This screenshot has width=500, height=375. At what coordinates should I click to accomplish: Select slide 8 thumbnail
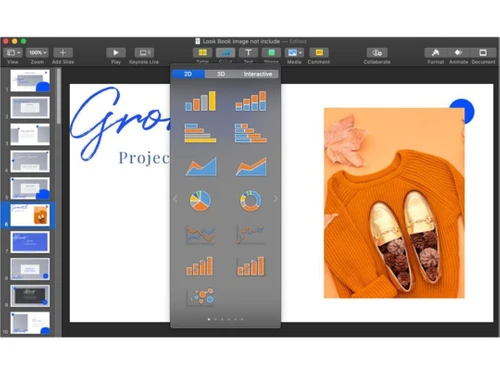[30, 269]
